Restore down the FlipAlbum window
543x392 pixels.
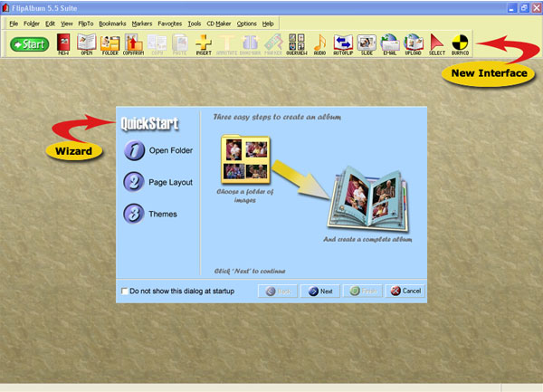pos(524,8)
